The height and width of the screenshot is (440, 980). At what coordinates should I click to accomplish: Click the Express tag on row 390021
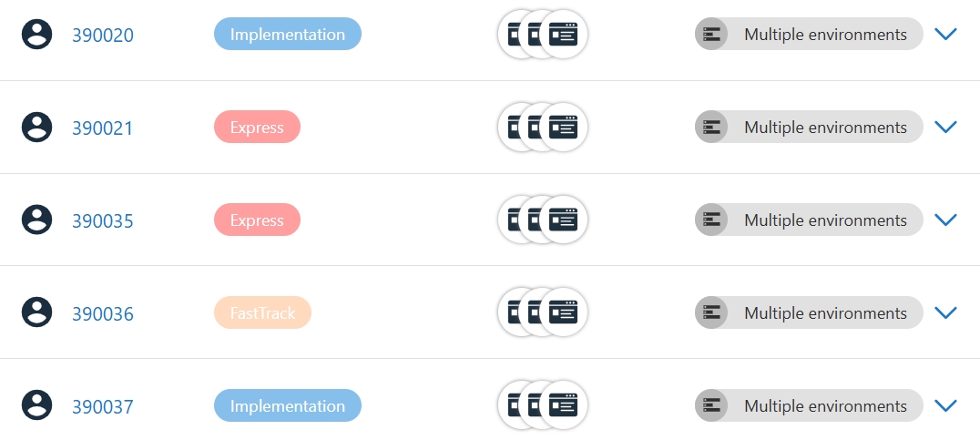(x=257, y=128)
